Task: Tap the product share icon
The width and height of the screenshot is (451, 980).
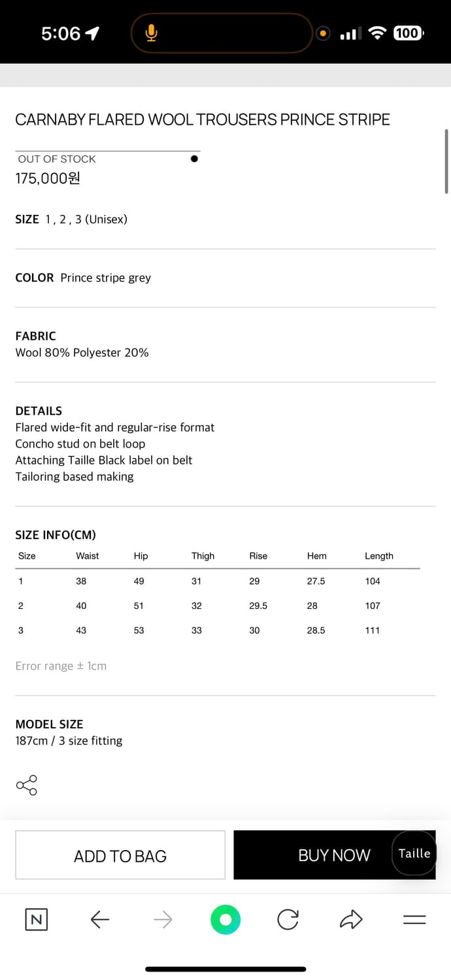Action: 26,785
